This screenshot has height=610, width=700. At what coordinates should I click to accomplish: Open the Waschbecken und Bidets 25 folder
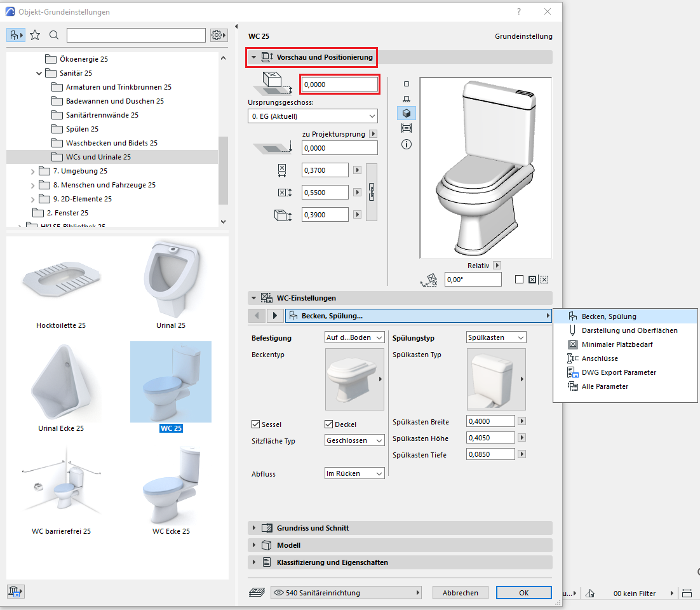point(111,143)
